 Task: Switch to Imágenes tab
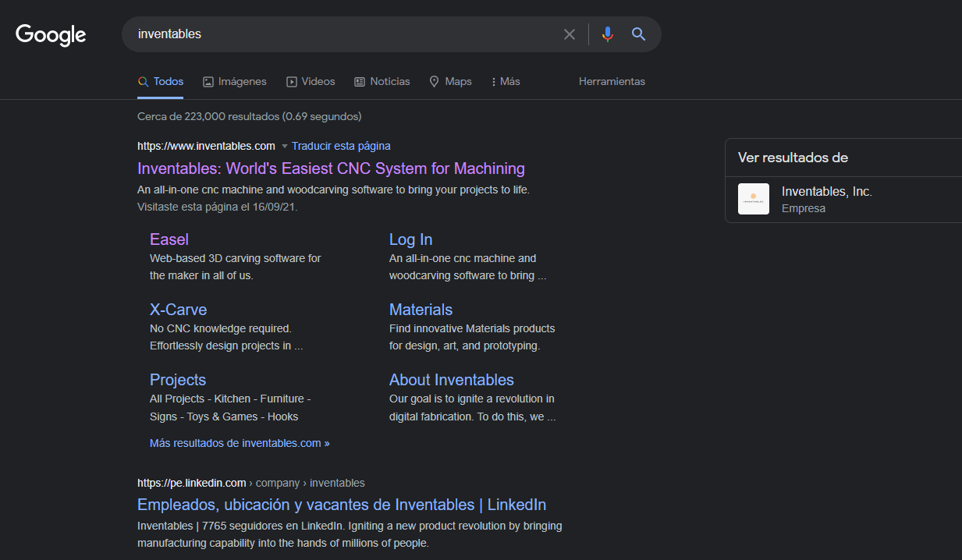[x=235, y=81]
